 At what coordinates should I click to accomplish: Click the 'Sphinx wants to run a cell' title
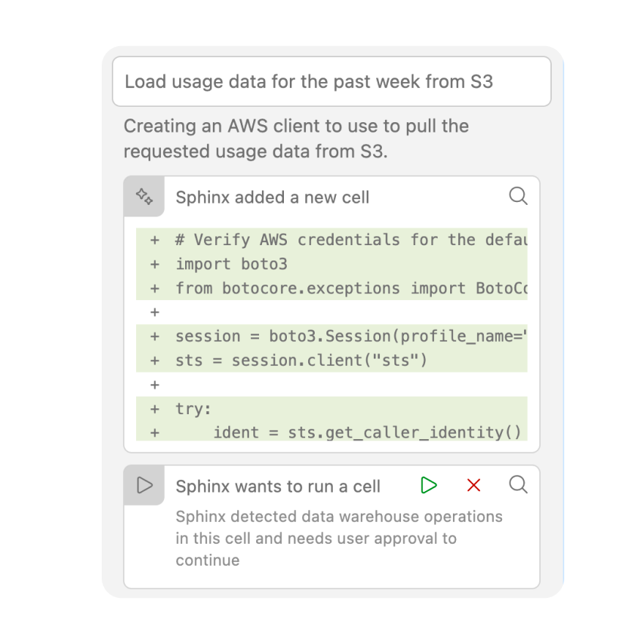(x=278, y=487)
